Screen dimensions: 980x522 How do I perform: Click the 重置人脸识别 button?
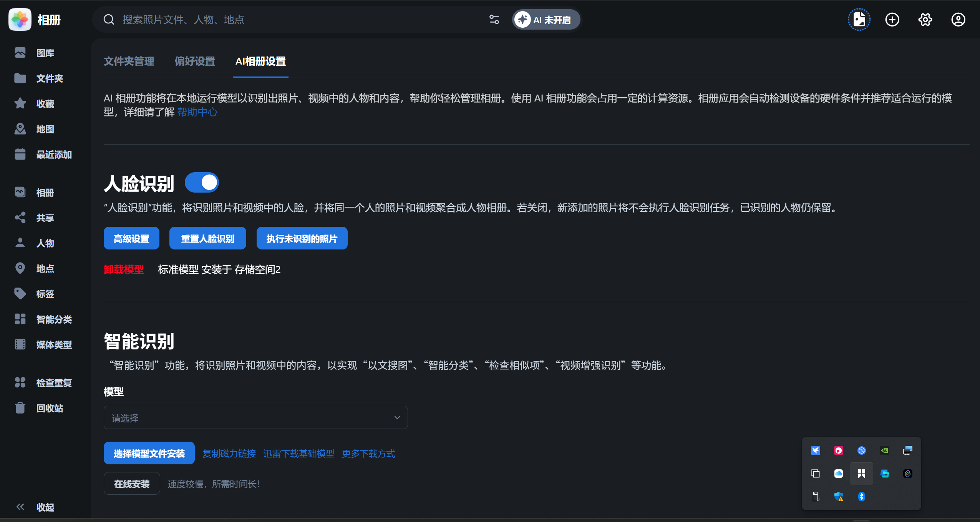coord(207,239)
